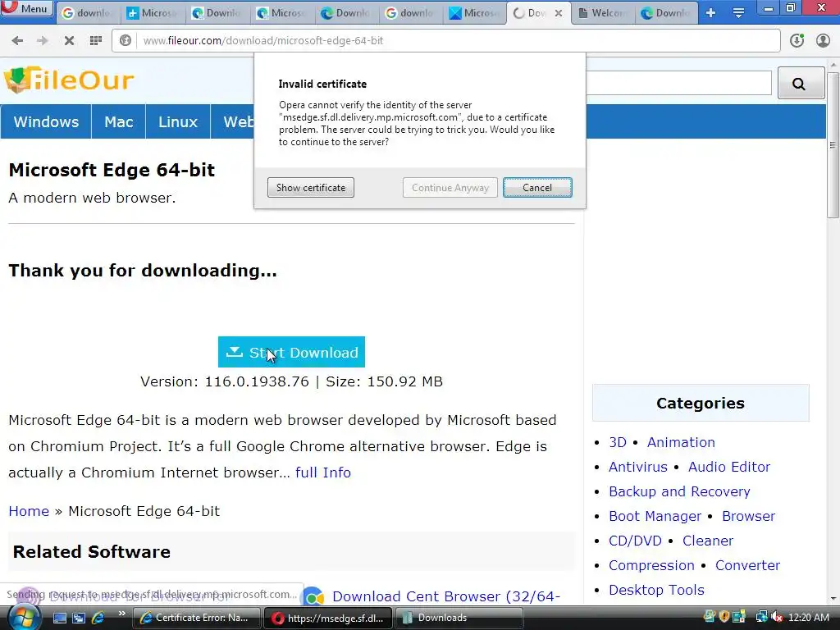Open the full Info link
840x630 pixels.
pyautogui.click(x=323, y=472)
